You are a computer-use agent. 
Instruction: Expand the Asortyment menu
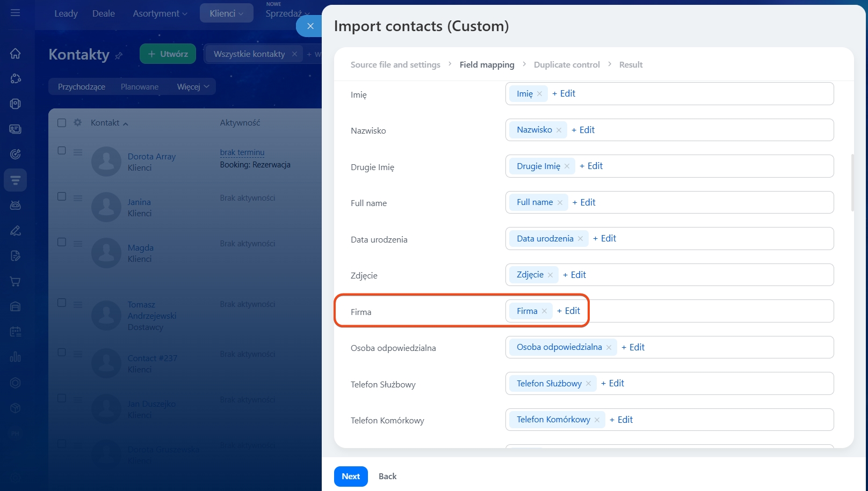tap(160, 13)
